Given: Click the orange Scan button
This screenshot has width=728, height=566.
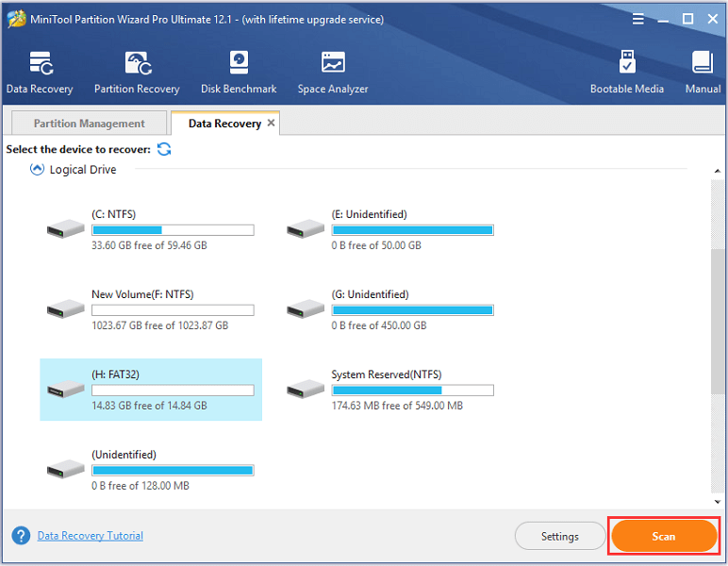Looking at the screenshot, I should click(x=664, y=536).
